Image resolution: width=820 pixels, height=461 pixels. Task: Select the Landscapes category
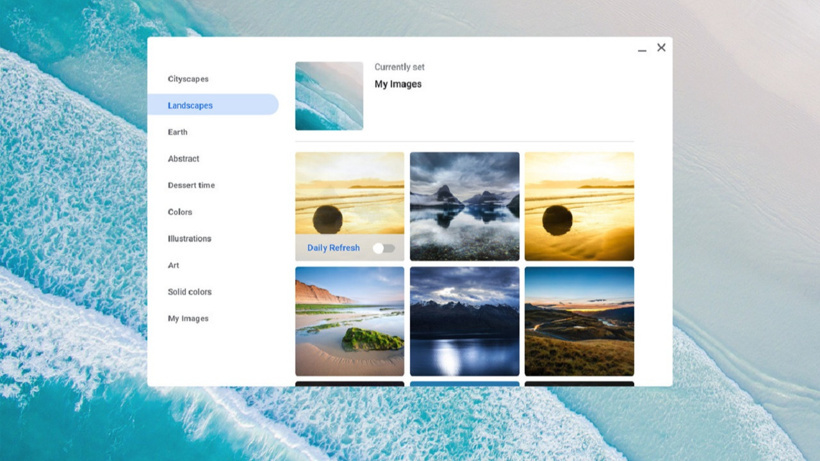point(213,105)
